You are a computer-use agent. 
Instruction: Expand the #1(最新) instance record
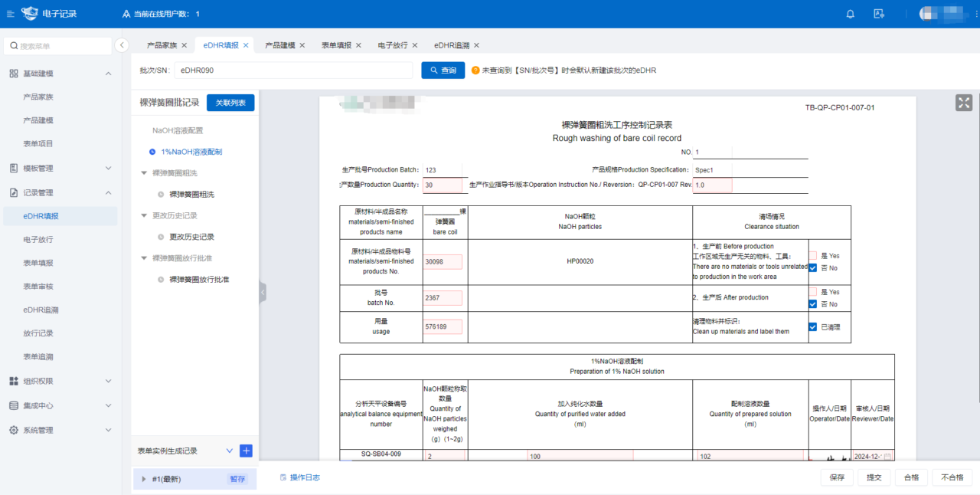144,479
